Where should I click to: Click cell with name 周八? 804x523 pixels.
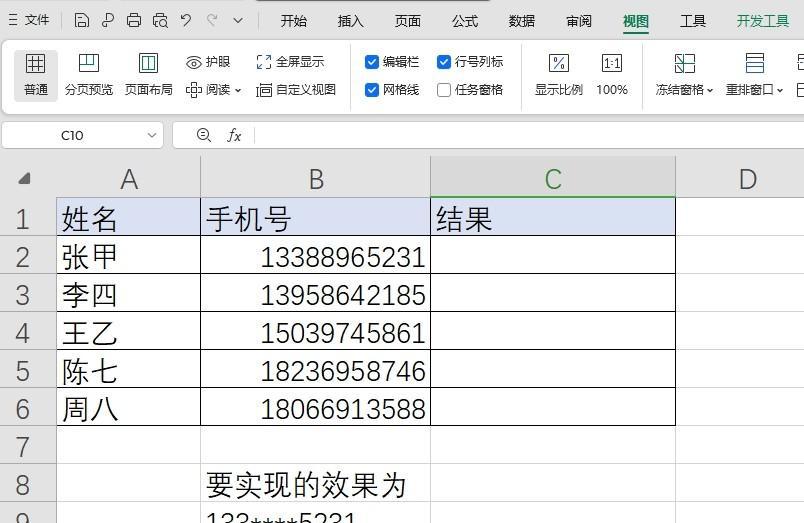[129, 407]
